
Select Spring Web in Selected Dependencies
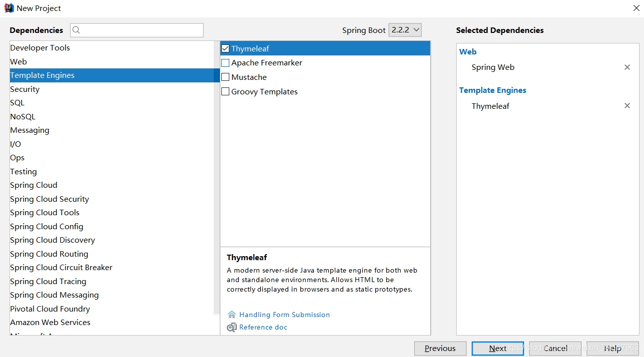493,67
